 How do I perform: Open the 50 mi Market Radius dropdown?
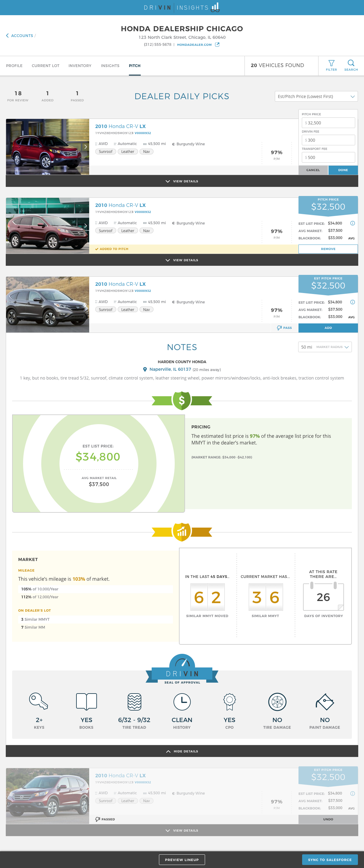click(325, 347)
